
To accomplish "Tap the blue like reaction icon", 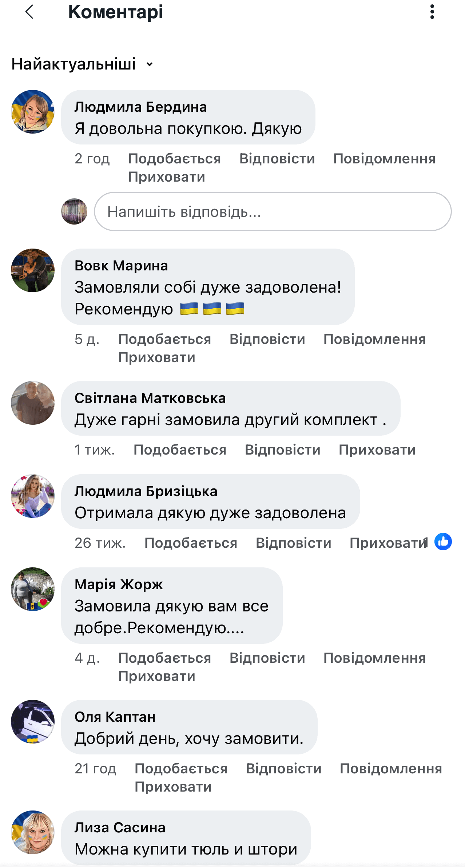I will click(443, 542).
